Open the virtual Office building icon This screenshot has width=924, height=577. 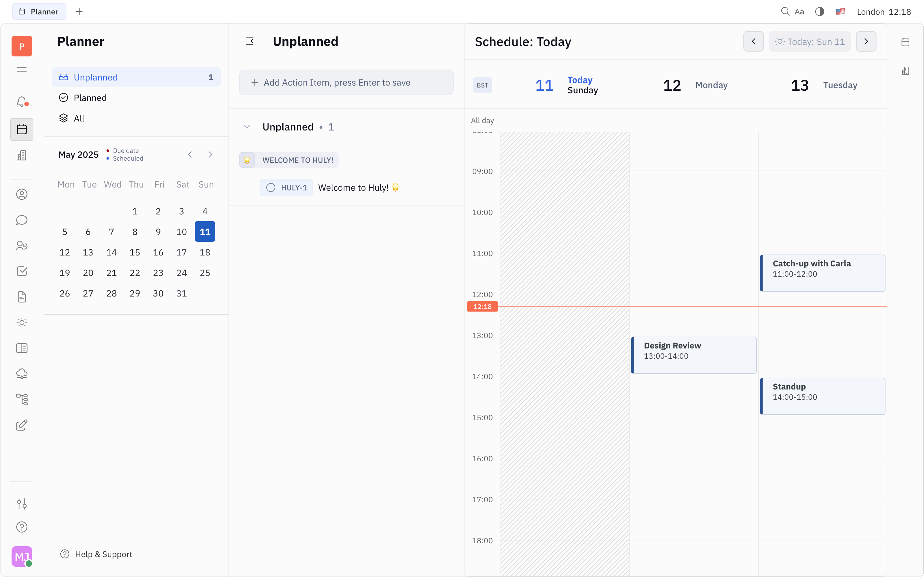click(x=22, y=155)
